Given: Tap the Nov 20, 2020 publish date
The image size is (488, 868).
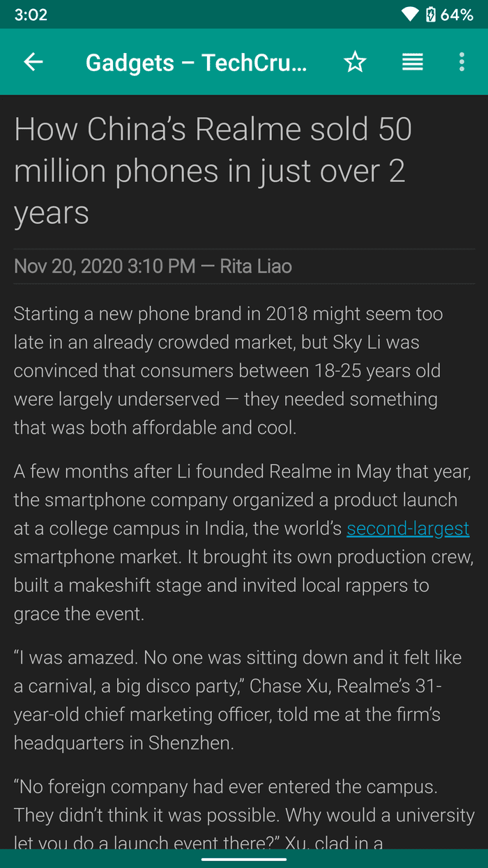Looking at the screenshot, I should 105,266.
